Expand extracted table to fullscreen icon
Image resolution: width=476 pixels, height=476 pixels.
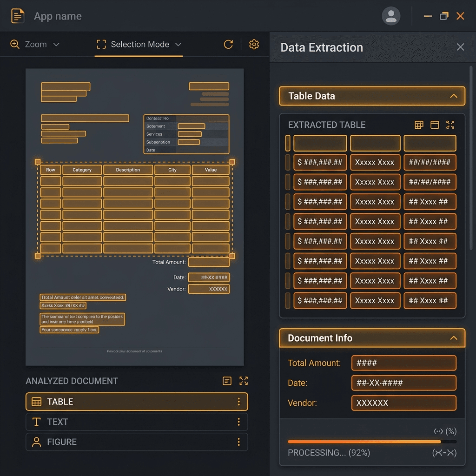(x=450, y=125)
